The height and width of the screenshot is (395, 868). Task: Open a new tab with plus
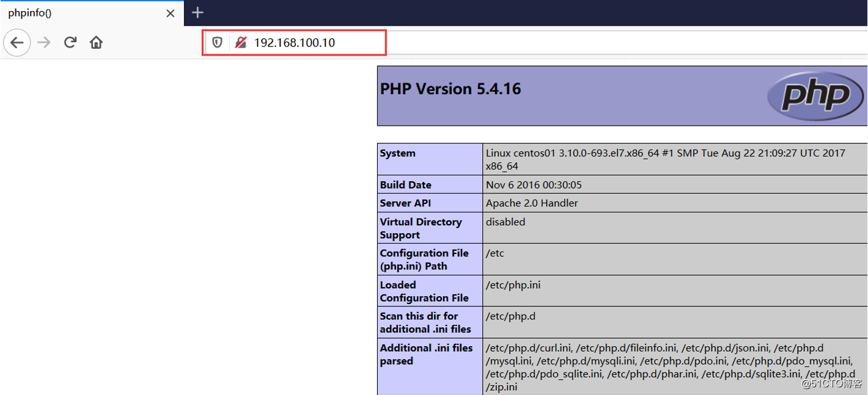(x=197, y=12)
